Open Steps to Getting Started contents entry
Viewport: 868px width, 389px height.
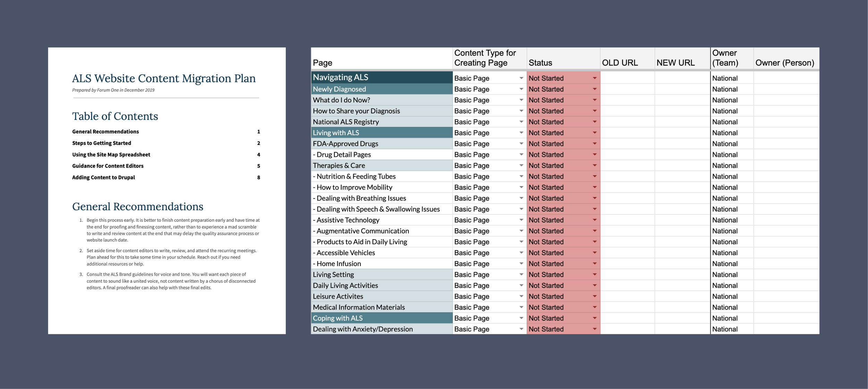pyautogui.click(x=102, y=143)
